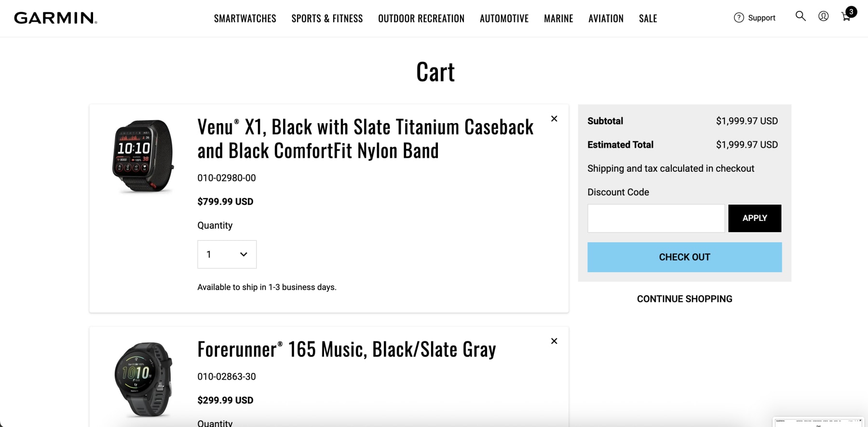Open the Marine menu
This screenshot has height=427, width=868.
(x=558, y=18)
